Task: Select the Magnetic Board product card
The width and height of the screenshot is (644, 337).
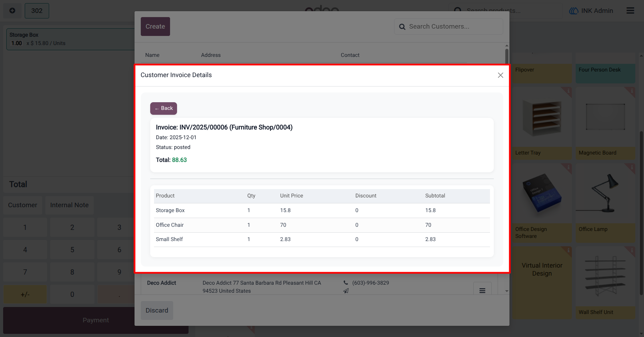Action: [x=605, y=123]
